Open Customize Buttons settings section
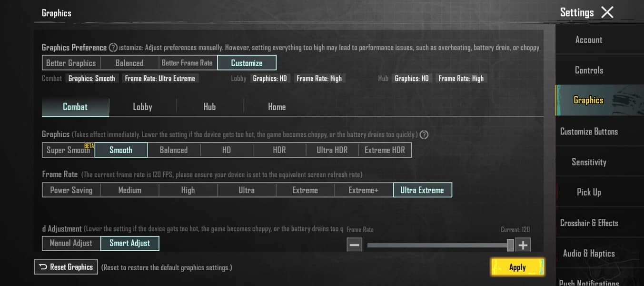This screenshot has height=286, width=644. [x=589, y=132]
